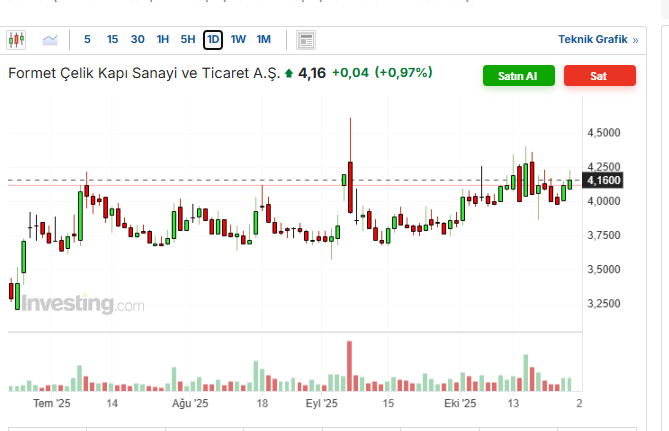Click the Ağu '25 date axis label

coord(190,403)
